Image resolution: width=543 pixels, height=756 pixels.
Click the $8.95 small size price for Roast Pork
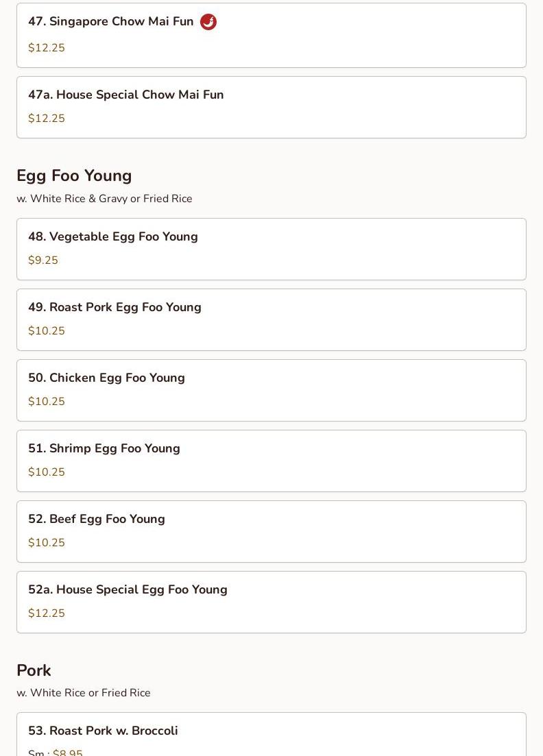[68, 753]
